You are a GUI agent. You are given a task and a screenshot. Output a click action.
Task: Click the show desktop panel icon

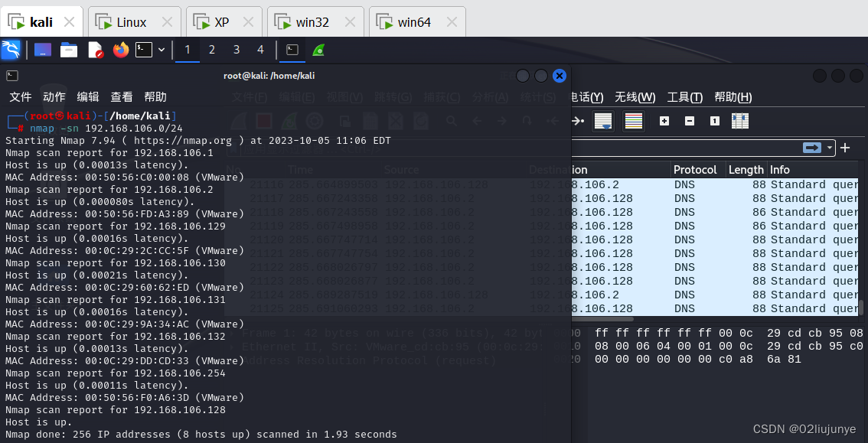pos(43,50)
